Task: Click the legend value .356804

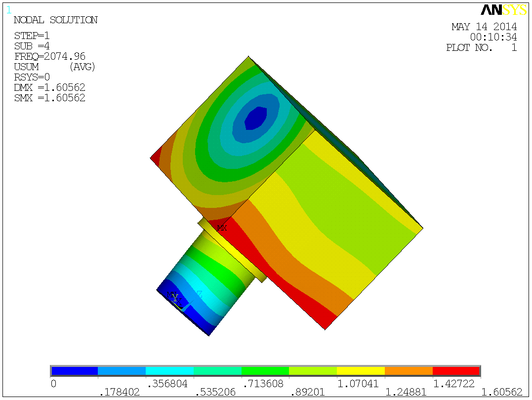Action: 167,384
